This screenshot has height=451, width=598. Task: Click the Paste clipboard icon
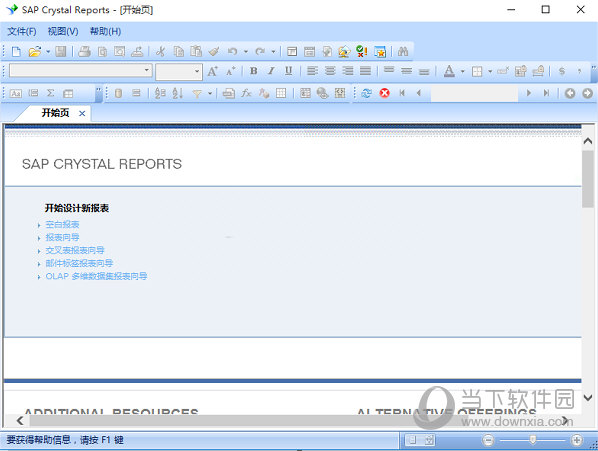(x=196, y=51)
